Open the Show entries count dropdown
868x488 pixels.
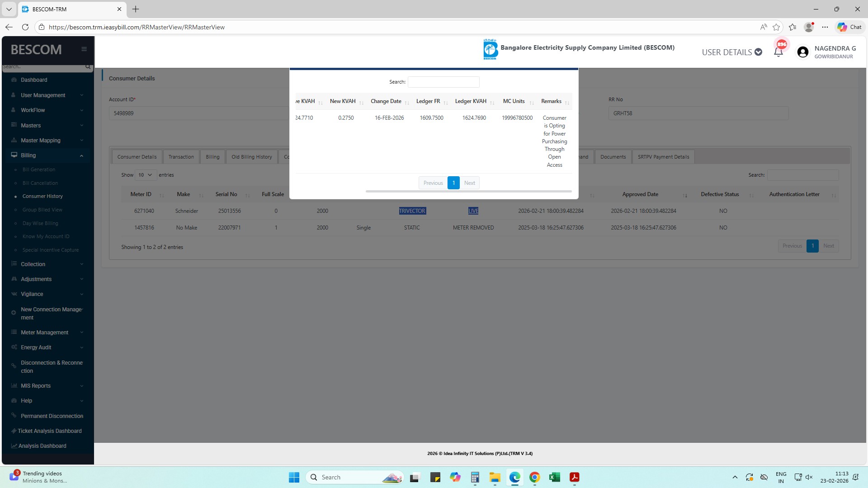click(x=146, y=175)
